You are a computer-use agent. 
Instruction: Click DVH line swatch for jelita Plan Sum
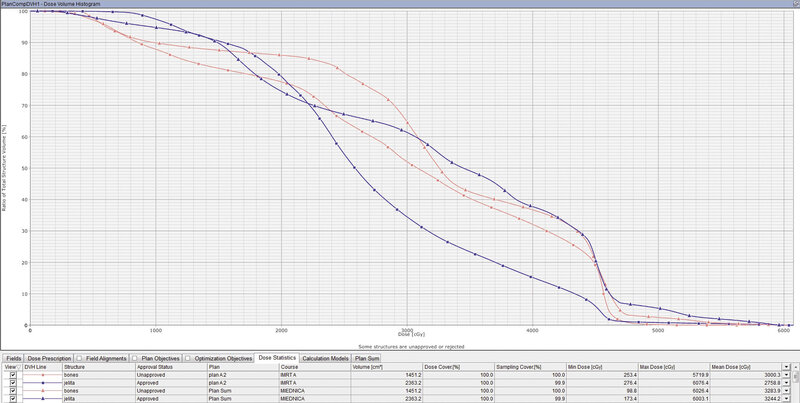click(42, 398)
